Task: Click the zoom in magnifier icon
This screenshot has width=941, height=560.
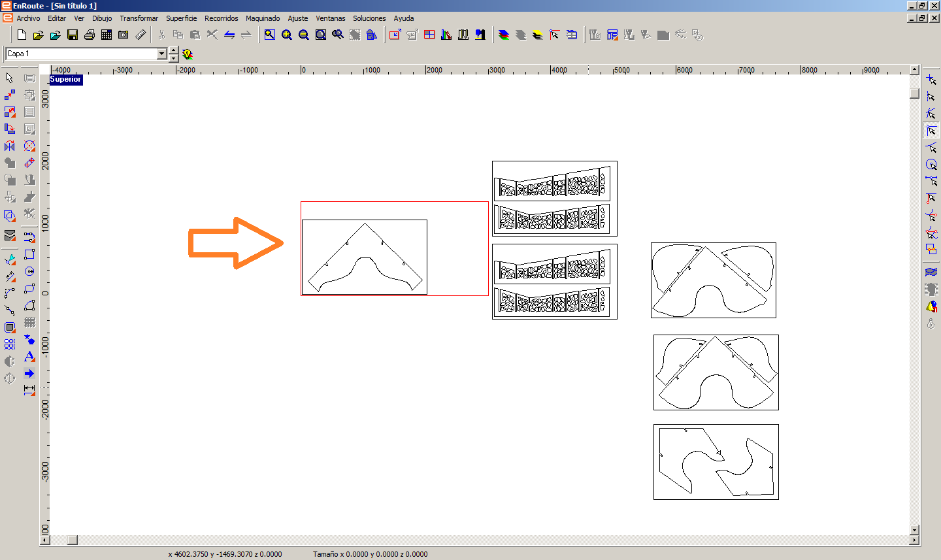Action: [x=287, y=35]
